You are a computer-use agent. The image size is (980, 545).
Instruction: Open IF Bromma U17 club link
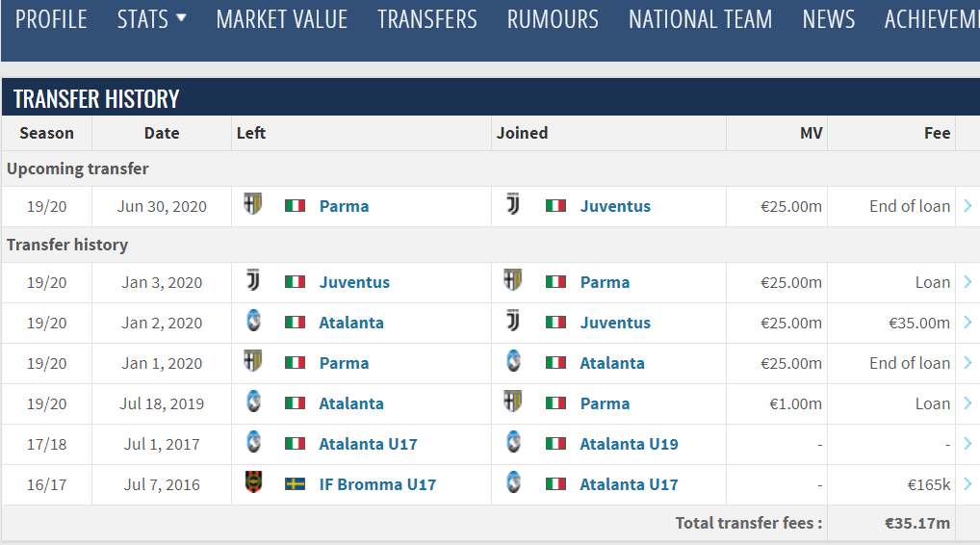coord(377,484)
